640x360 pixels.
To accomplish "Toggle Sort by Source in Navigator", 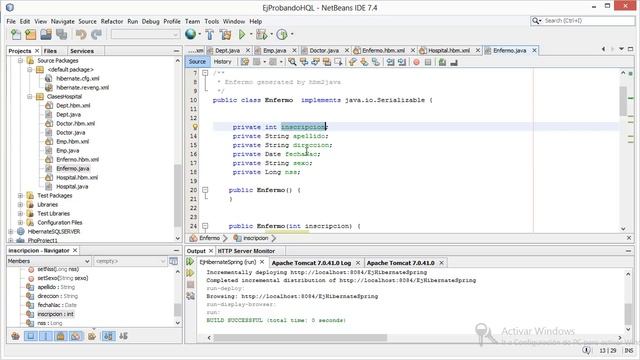I will tap(123, 336).
